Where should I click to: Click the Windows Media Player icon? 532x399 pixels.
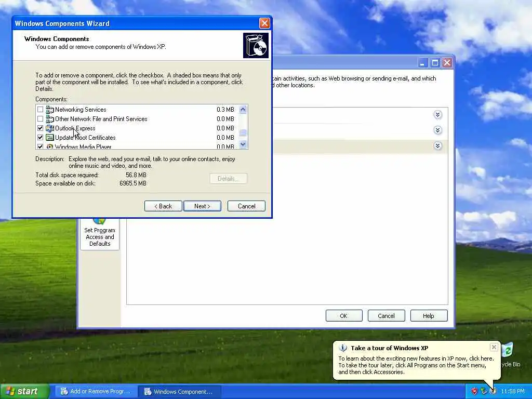pos(50,147)
